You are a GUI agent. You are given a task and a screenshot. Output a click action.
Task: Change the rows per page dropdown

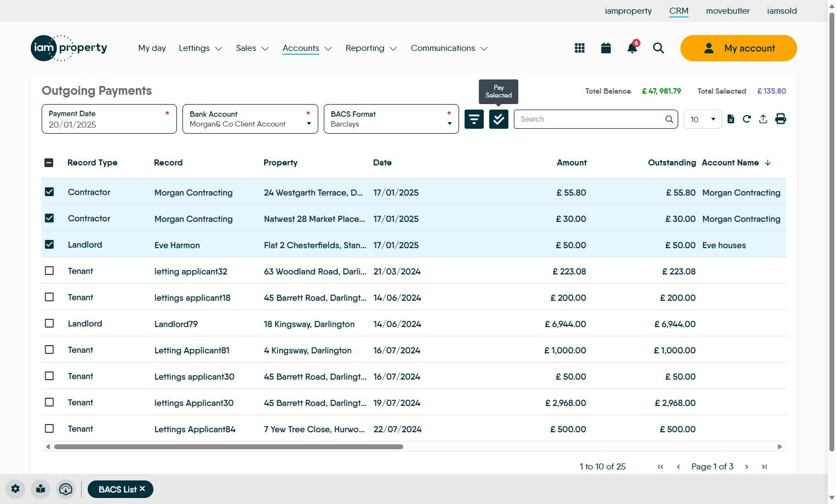tap(702, 119)
